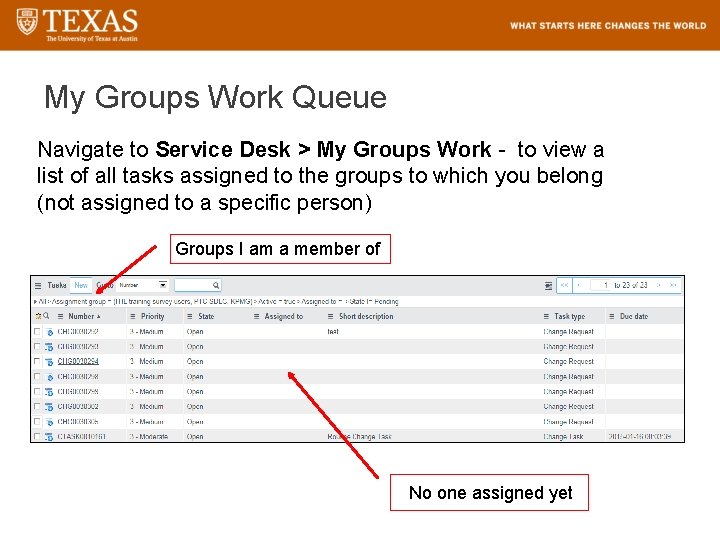Click the 'Assignment group' filter breadcrumb

(x=152, y=302)
